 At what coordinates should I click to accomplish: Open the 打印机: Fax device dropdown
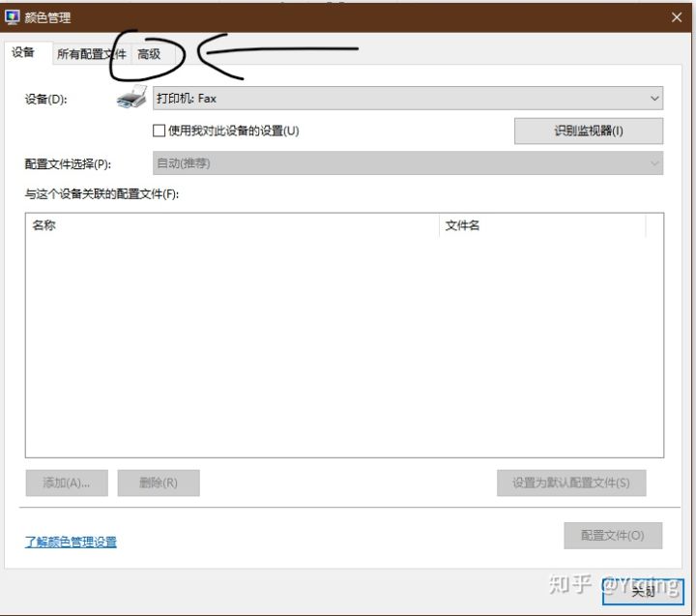tap(408, 98)
